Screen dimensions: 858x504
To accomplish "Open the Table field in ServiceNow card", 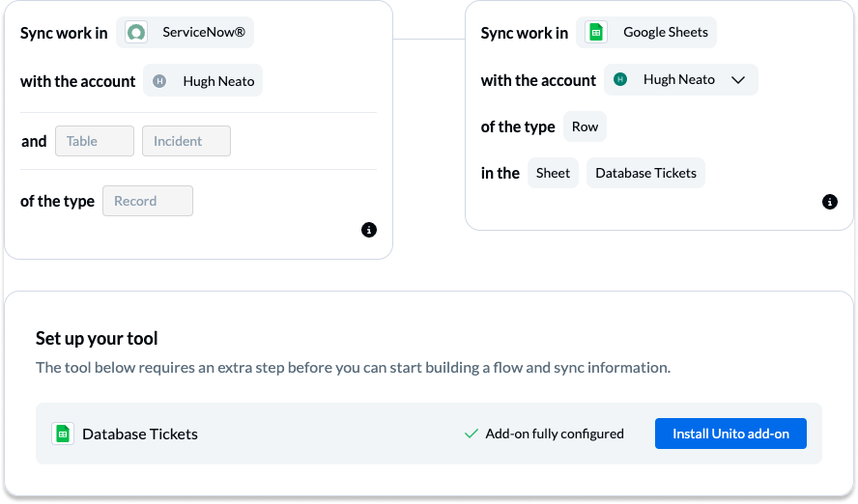I will [x=95, y=141].
